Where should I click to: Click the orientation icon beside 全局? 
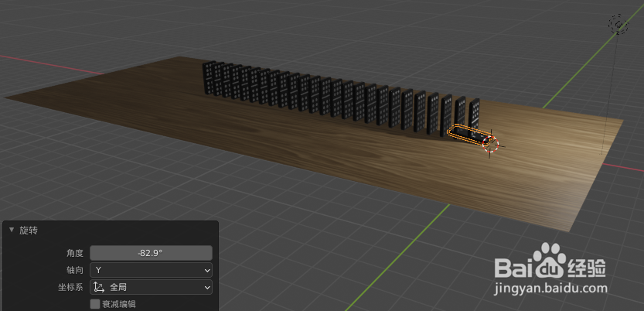[x=99, y=288]
